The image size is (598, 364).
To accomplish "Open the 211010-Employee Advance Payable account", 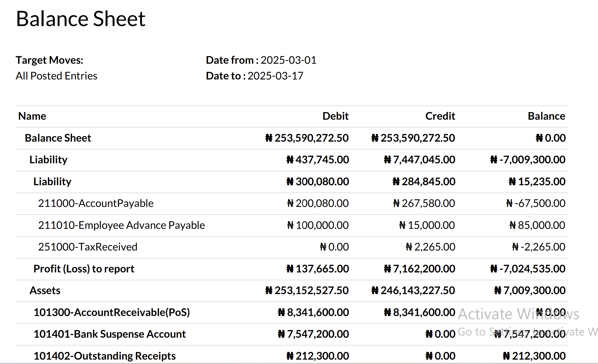I will pyautogui.click(x=121, y=225).
